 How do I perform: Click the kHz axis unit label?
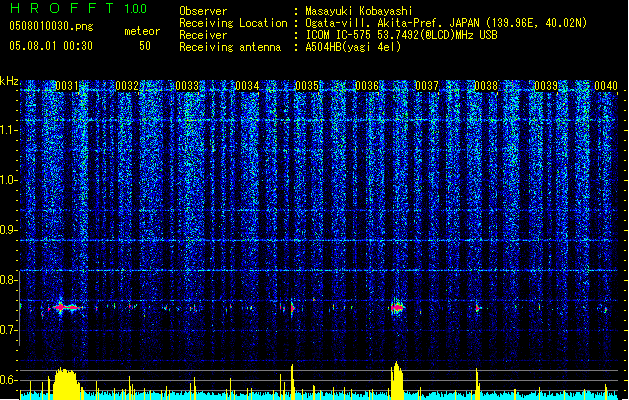click(9, 81)
